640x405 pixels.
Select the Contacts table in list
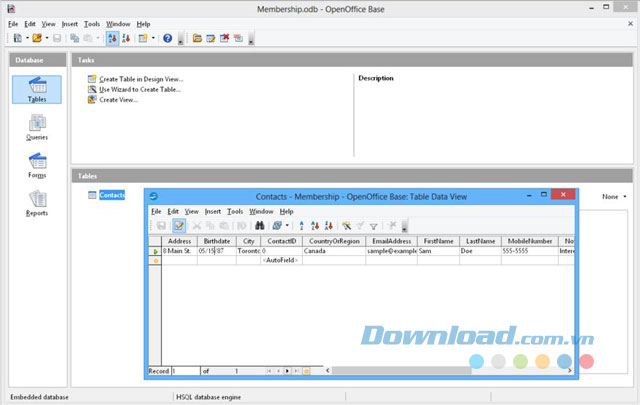[111, 195]
